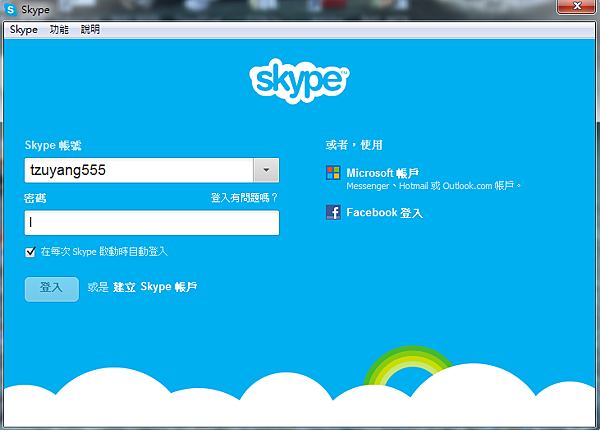The width and height of the screenshot is (600, 430).
Task: Click the Skype 帳號 label
Action: 53,145
